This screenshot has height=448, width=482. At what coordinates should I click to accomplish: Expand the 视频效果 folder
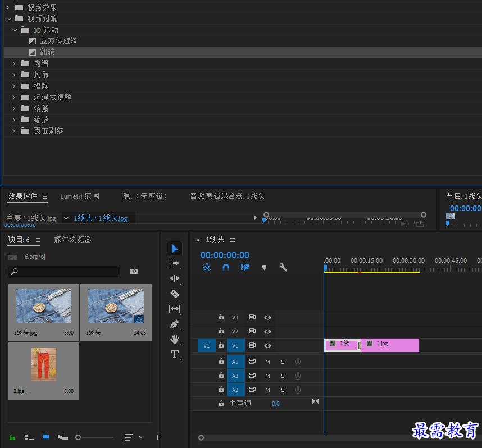click(x=8, y=7)
